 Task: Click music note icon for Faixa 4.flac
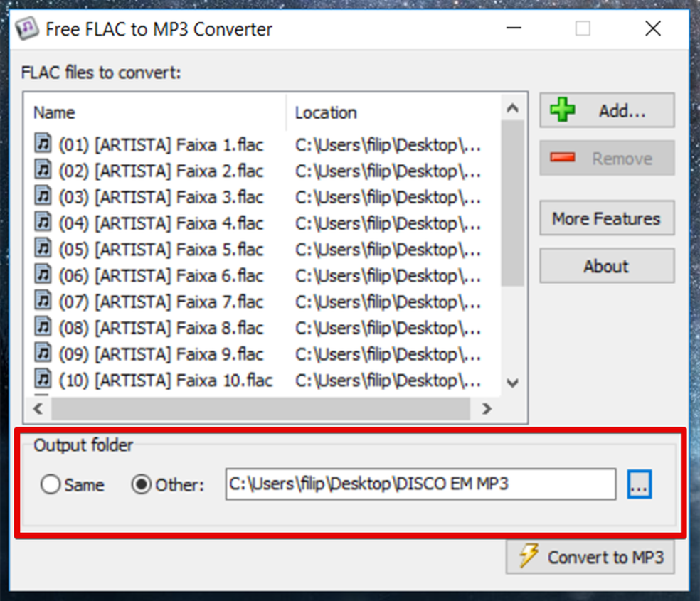[x=43, y=222]
